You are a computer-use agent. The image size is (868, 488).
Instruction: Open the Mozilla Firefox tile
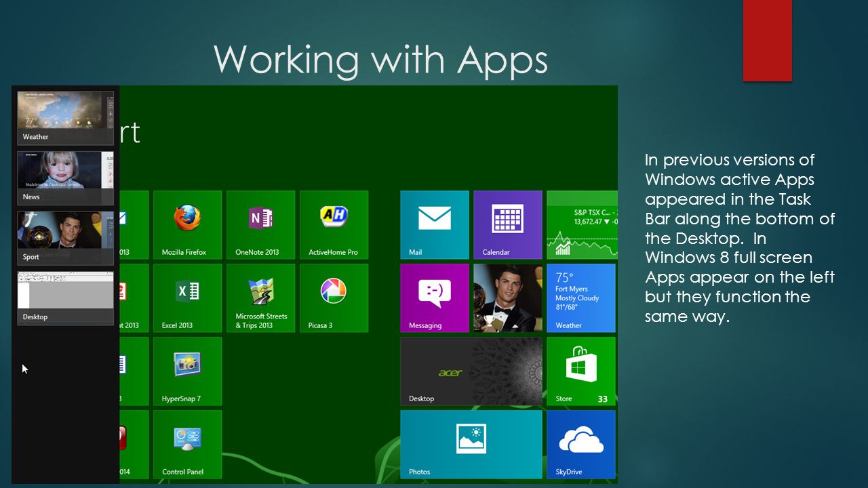187,225
